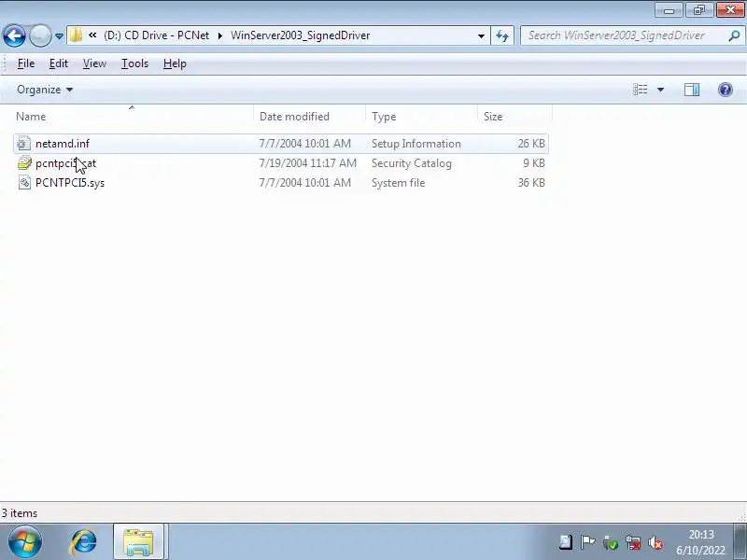Open the Tools menu
747x560 pixels.
click(134, 63)
